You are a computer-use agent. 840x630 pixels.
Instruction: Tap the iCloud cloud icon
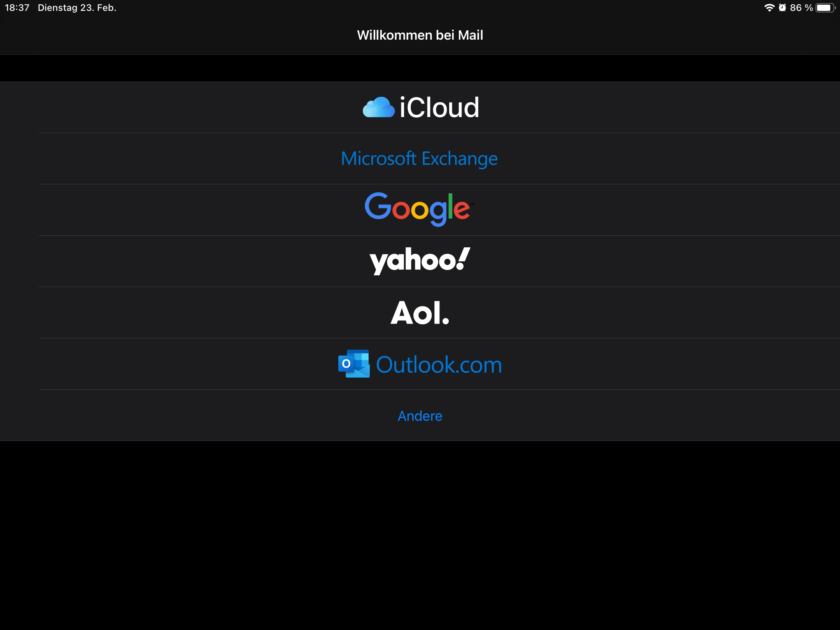pos(378,107)
